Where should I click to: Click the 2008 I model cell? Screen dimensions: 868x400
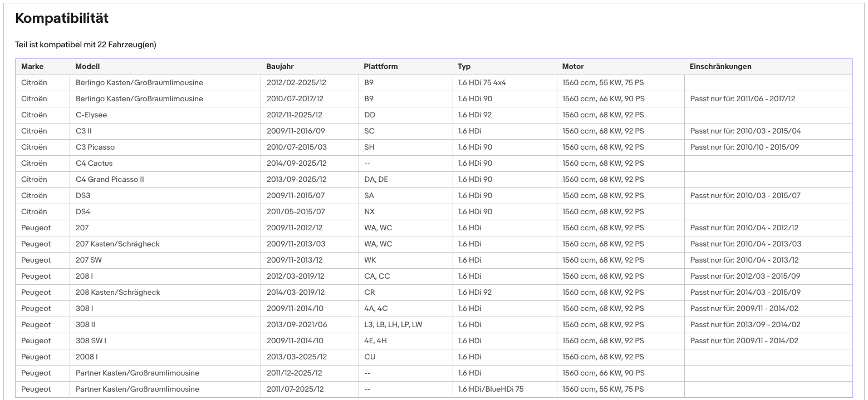pos(165,357)
